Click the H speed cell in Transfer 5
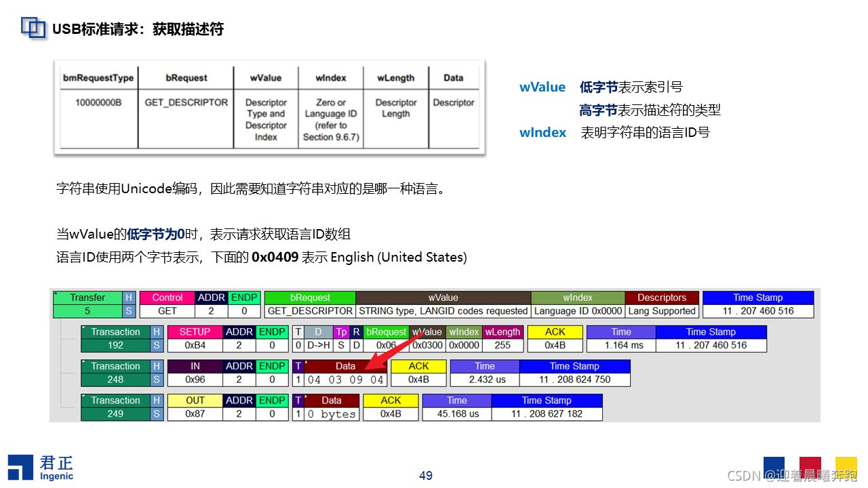 point(129,298)
